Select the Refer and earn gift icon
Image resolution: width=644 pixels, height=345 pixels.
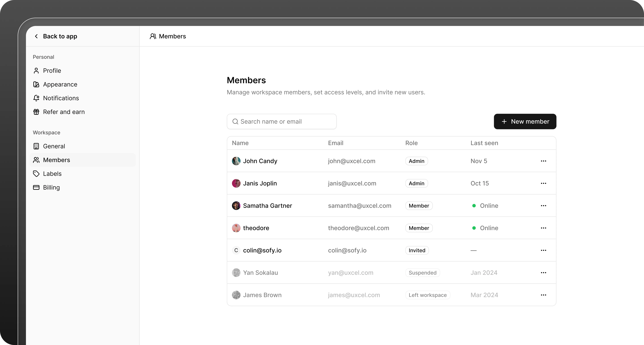tap(36, 112)
